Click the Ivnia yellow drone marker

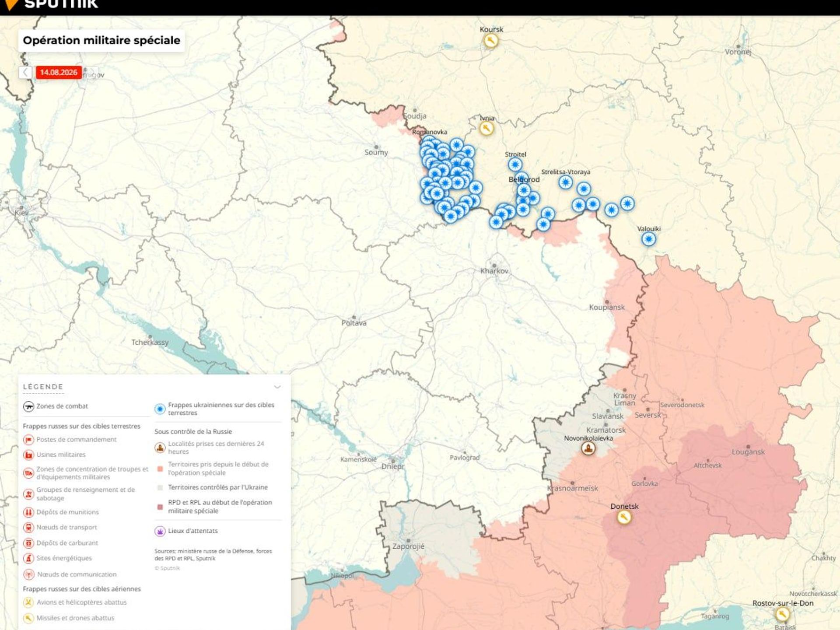[x=486, y=129]
